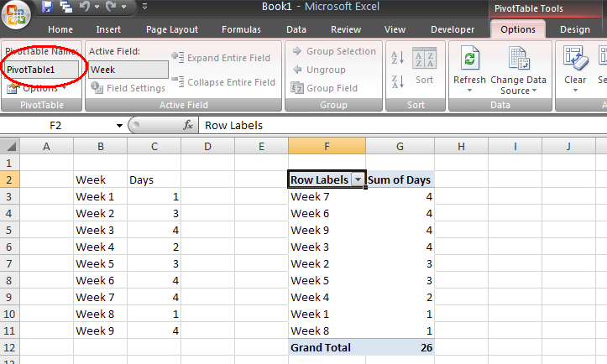Click the Sort Z to A icon
This screenshot has width=607, height=364.
coord(397,81)
